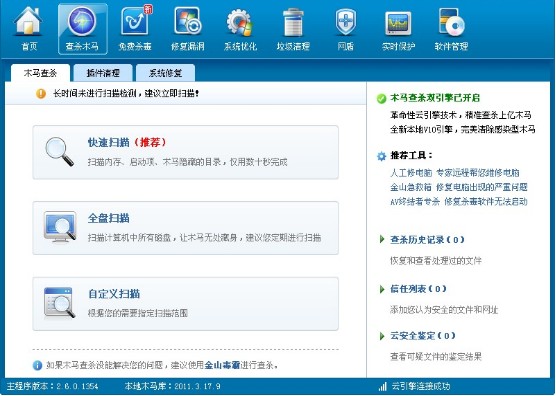Open 系统优化 system optimization icon
The image size is (556, 396).
pyautogui.click(x=240, y=29)
